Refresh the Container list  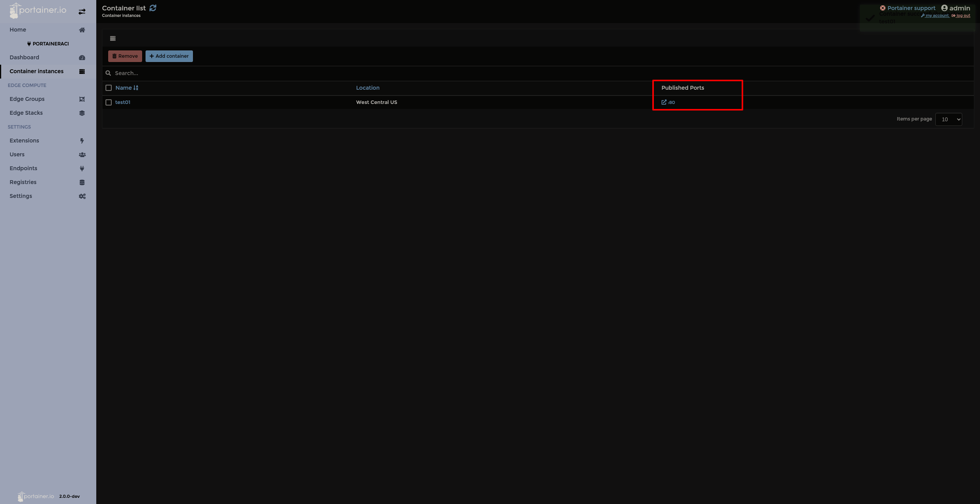coord(153,8)
